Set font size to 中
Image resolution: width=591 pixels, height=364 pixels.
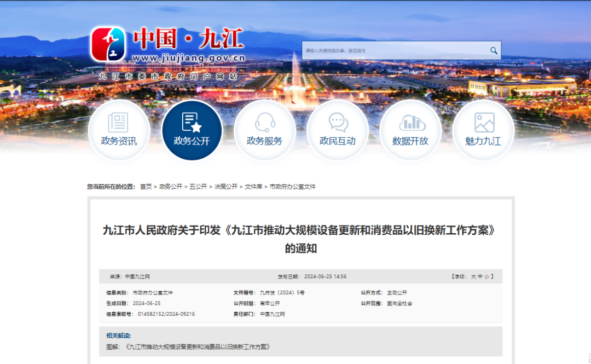[480, 277]
